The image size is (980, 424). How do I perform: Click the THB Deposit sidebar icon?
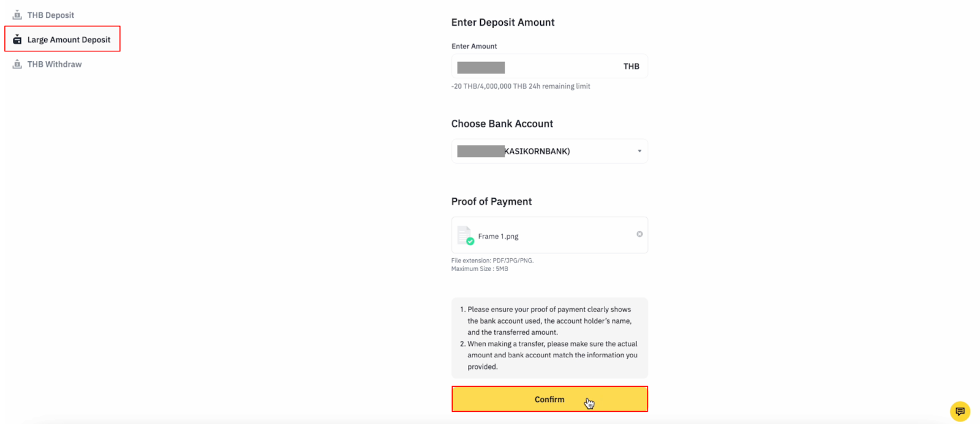(x=17, y=15)
